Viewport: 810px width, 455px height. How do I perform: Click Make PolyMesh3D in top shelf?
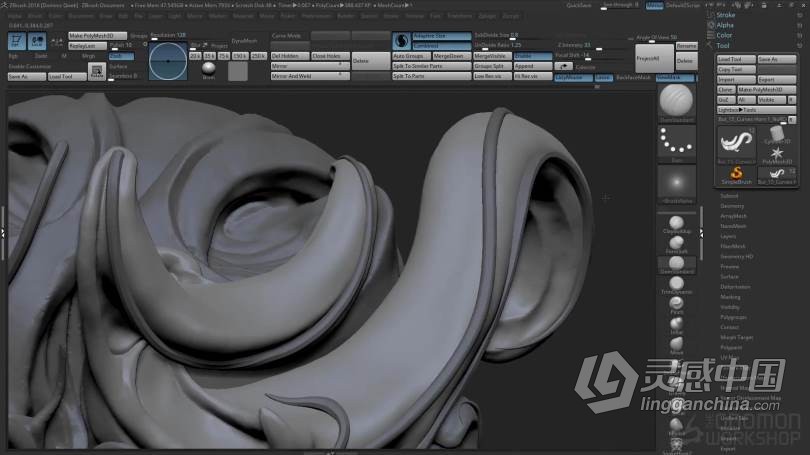point(97,36)
